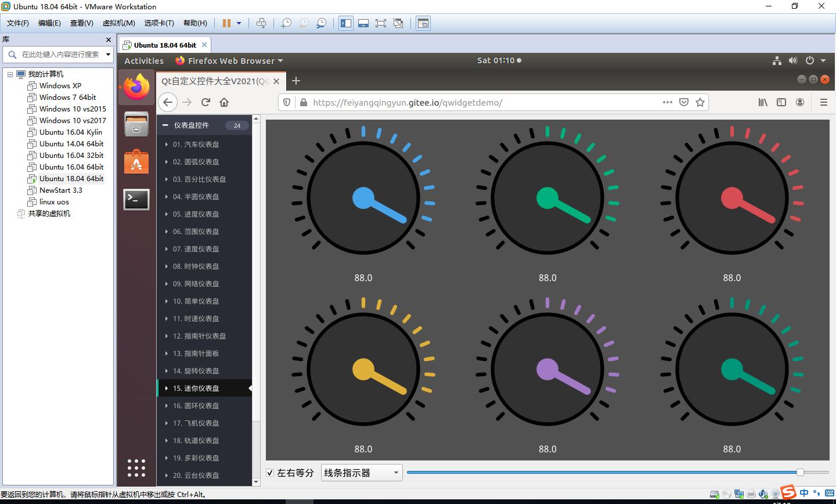Open VMware 查看(V) menu
The height and width of the screenshot is (504, 836).
81,23
